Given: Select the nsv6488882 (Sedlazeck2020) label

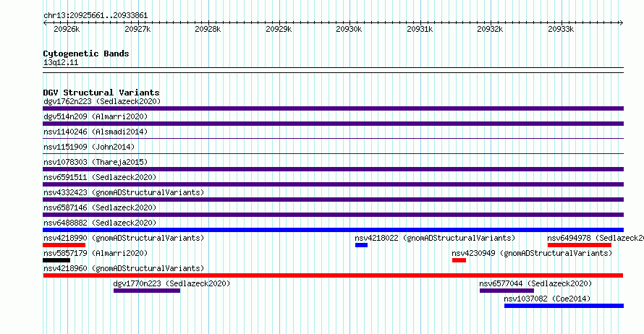Looking at the screenshot, I should 100,223.
